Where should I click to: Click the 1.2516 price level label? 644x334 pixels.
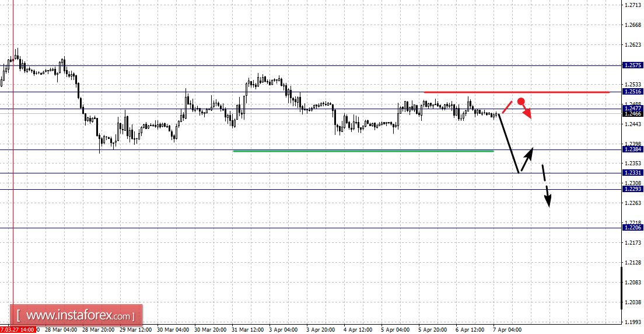click(x=632, y=92)
